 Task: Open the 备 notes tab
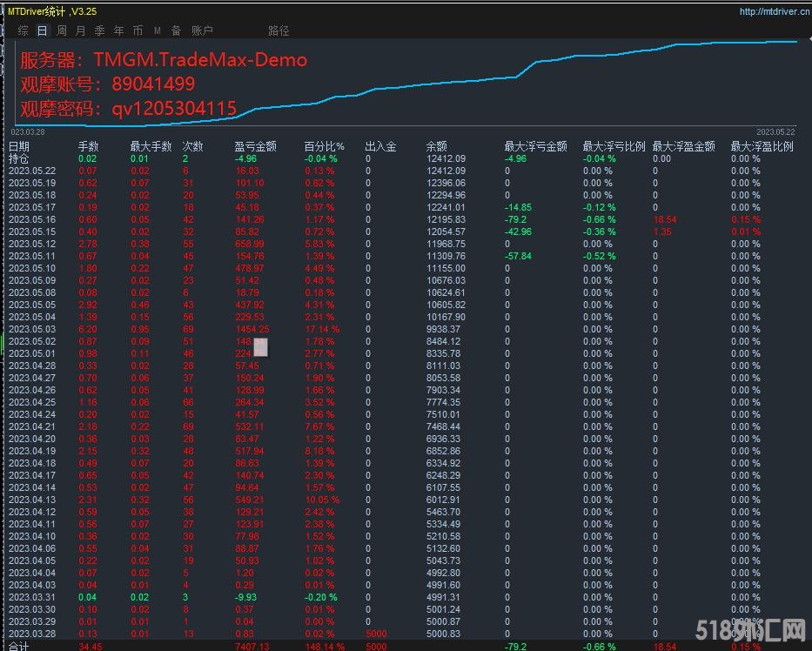[x=176, y=30]
